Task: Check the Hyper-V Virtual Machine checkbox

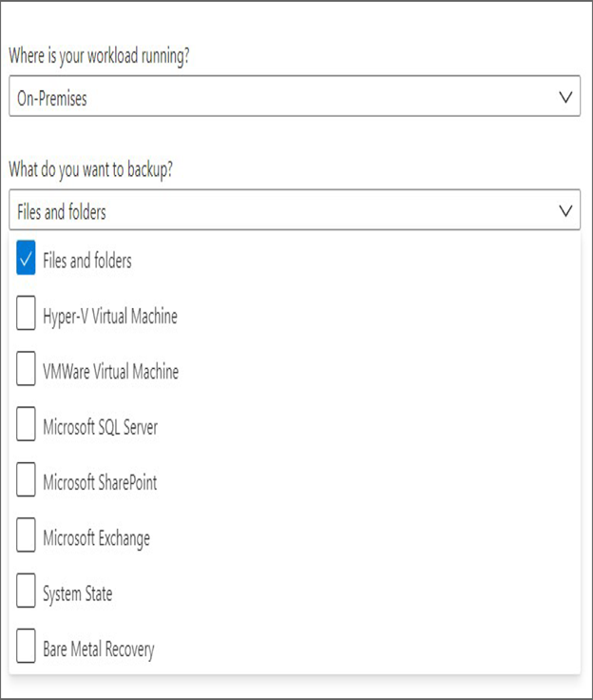Action: click(26, 313)
